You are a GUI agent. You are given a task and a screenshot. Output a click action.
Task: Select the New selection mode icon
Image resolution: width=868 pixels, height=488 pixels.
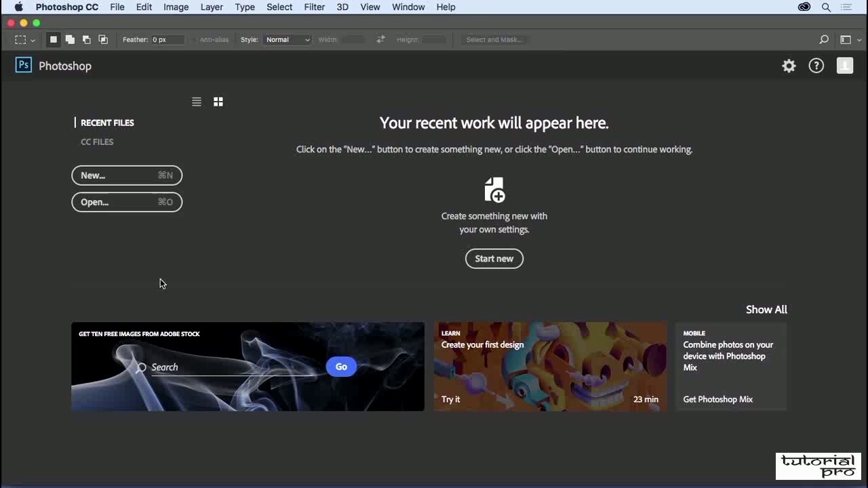pos(53,40)
